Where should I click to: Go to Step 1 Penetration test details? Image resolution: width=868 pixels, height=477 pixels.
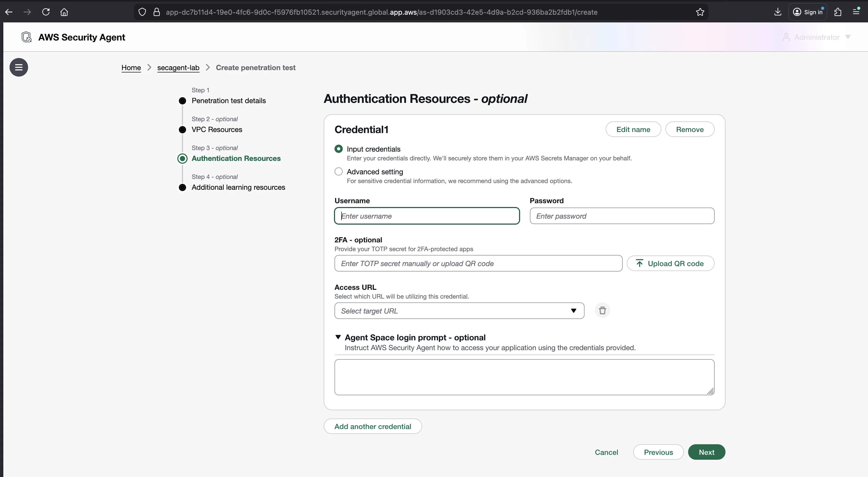point(228,101)
